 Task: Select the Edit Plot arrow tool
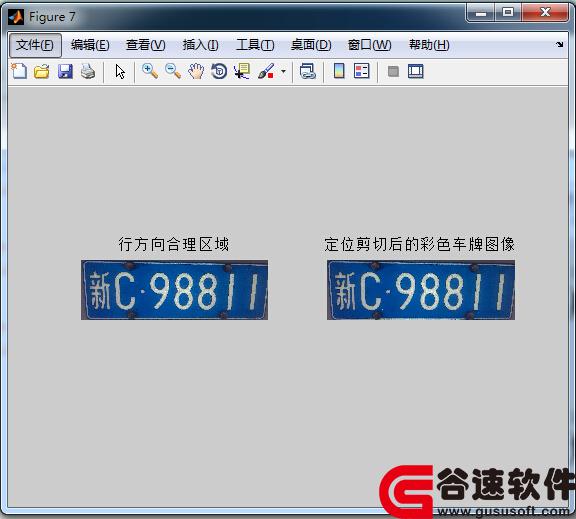pyautogui.click(x=120, y=71)
